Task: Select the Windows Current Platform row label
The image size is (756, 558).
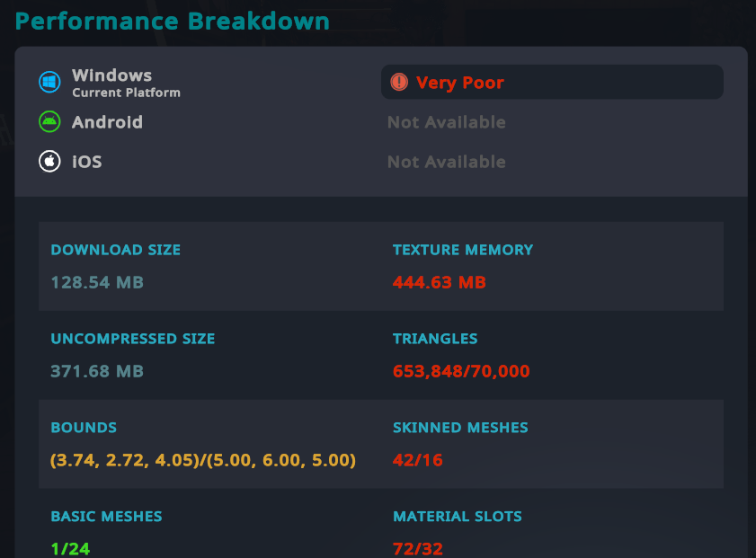Action: (126, 83)
